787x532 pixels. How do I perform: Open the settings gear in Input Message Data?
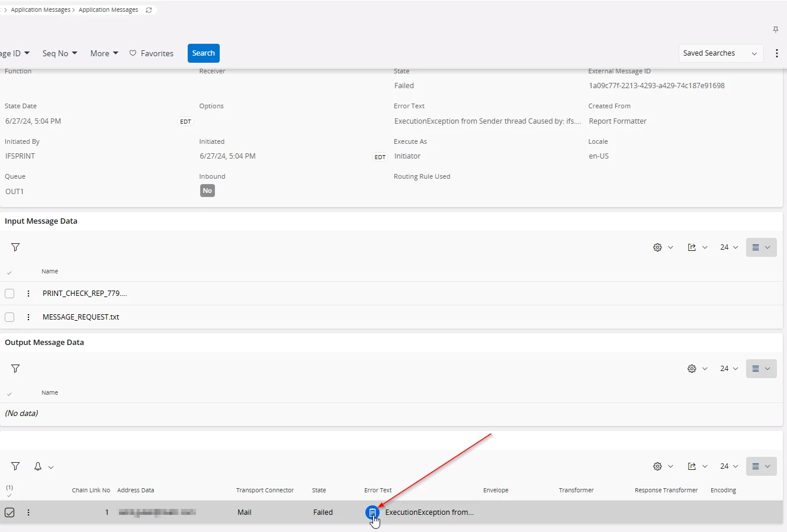(x=657, y=247)
